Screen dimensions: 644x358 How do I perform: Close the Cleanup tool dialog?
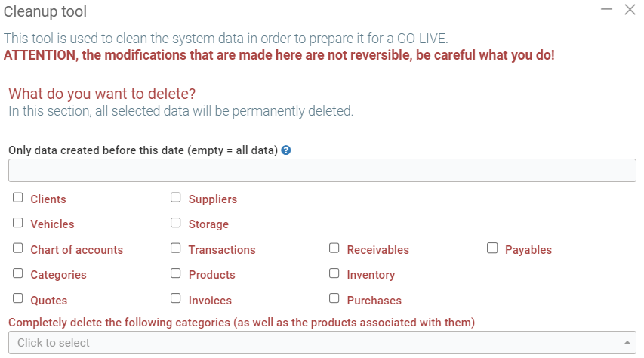[x=630, y=10]
